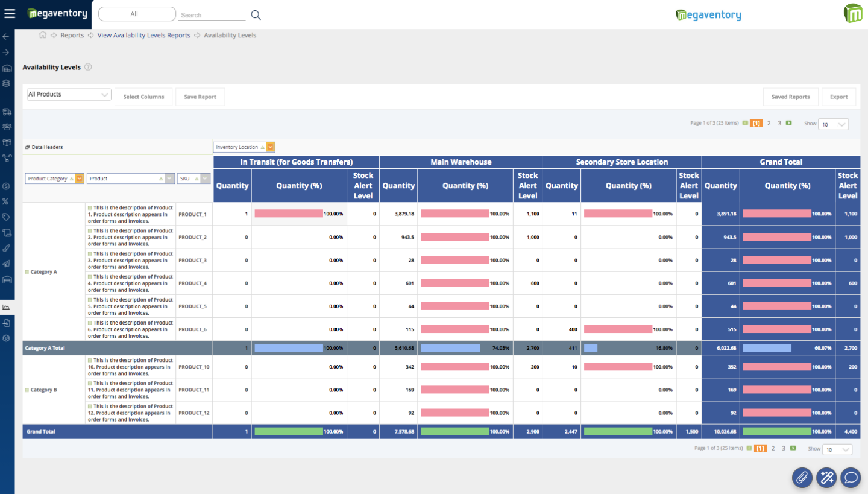Click the search magnifier icon

tap(256, 15)
